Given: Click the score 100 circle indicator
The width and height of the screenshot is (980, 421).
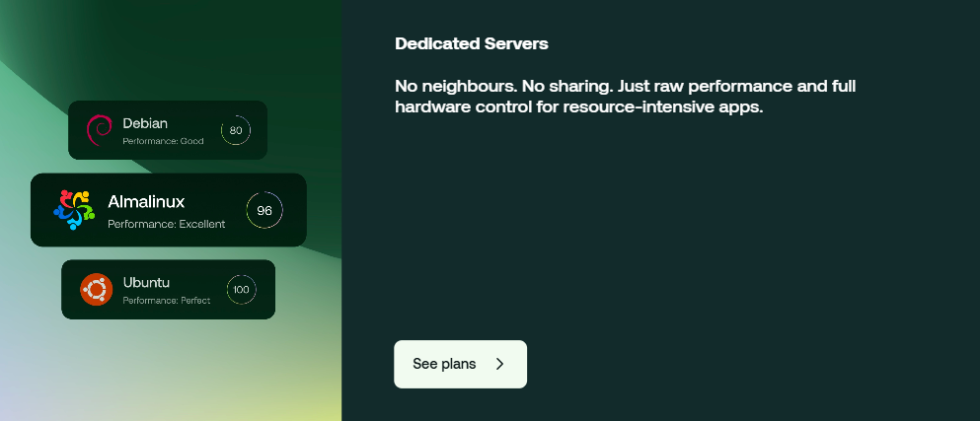Looking at the screenshot, I should click(x=241, y=290).
